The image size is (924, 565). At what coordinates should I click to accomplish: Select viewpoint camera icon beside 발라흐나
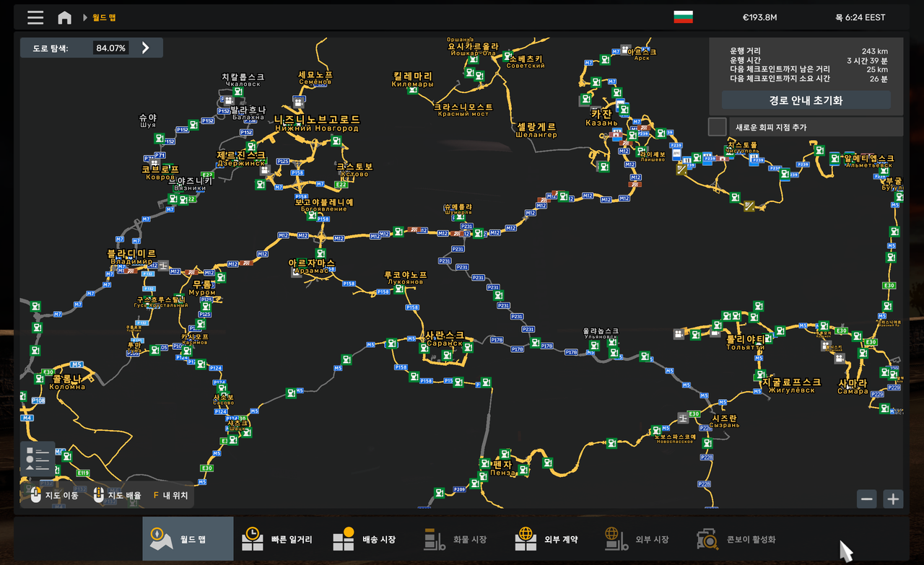228,101
